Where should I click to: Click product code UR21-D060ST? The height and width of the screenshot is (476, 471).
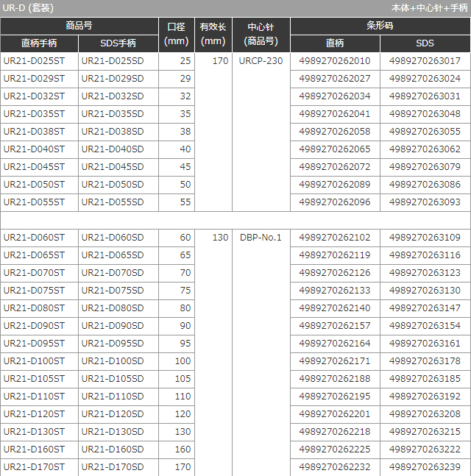tap(35, 238)
